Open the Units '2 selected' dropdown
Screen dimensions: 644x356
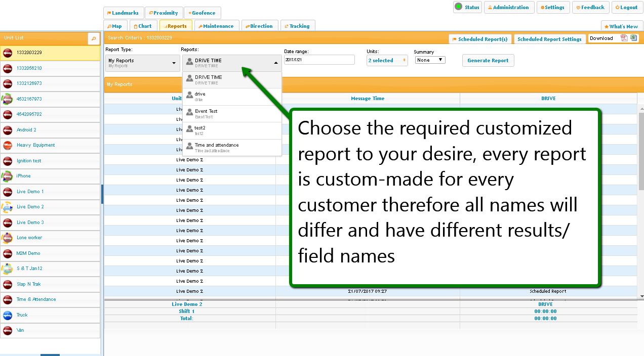(x=387, y=61)
